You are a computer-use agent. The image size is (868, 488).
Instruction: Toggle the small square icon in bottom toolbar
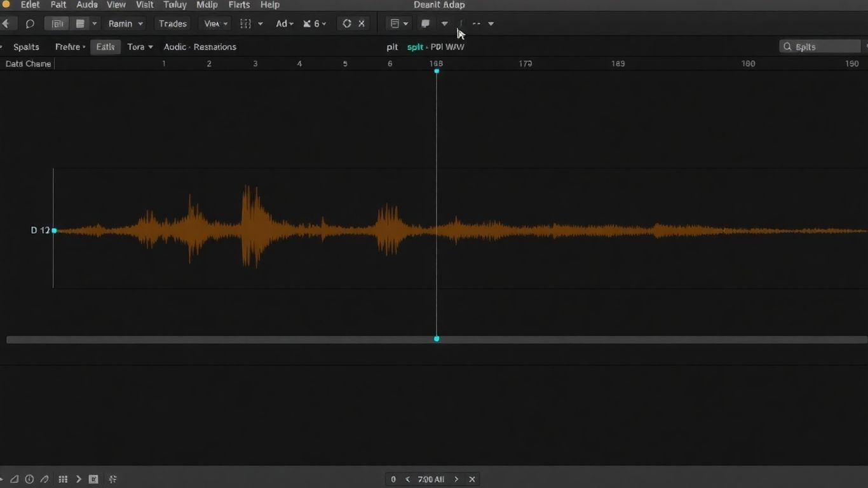pos(93,479)
